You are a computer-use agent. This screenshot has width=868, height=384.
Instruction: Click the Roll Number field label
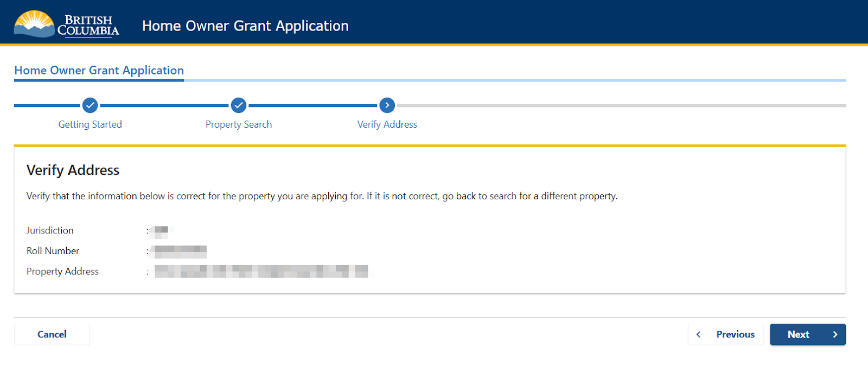tap(53, 251)
